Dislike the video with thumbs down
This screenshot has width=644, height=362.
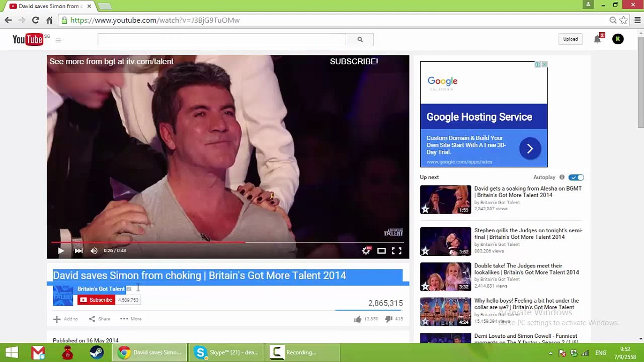tap(388, 319)
